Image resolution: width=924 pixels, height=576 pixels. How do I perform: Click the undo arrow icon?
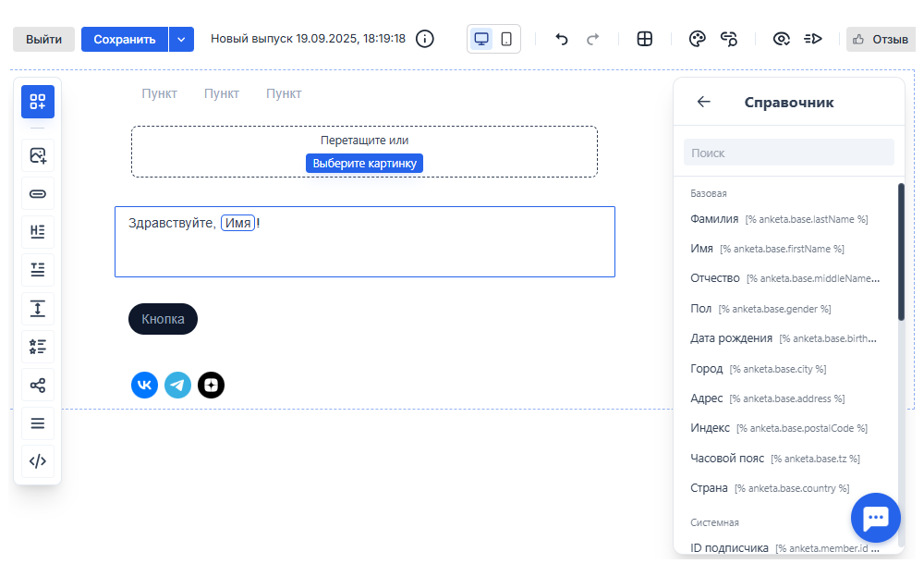561,39
